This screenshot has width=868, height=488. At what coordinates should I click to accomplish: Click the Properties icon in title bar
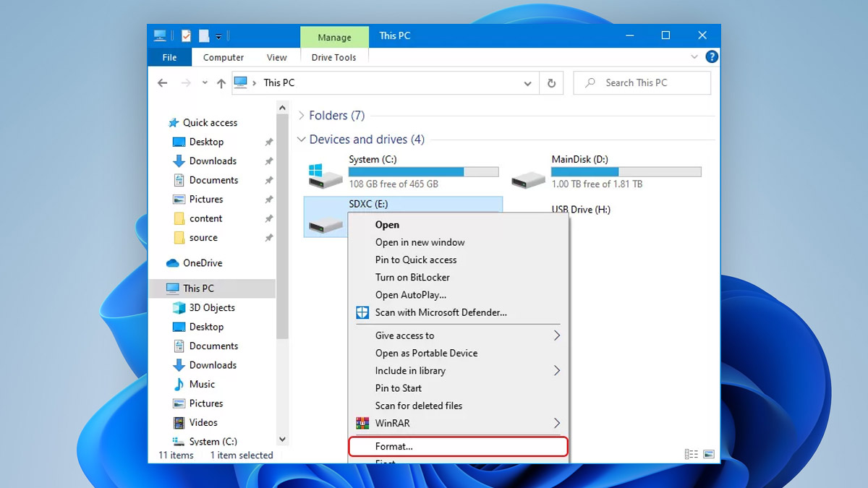(186, 35)
